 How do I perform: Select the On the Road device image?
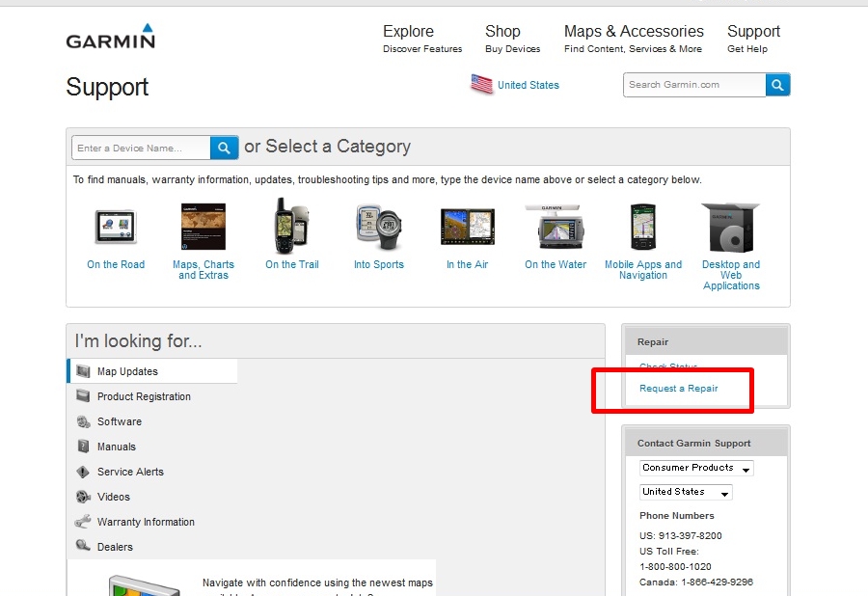tap(116, 227)
